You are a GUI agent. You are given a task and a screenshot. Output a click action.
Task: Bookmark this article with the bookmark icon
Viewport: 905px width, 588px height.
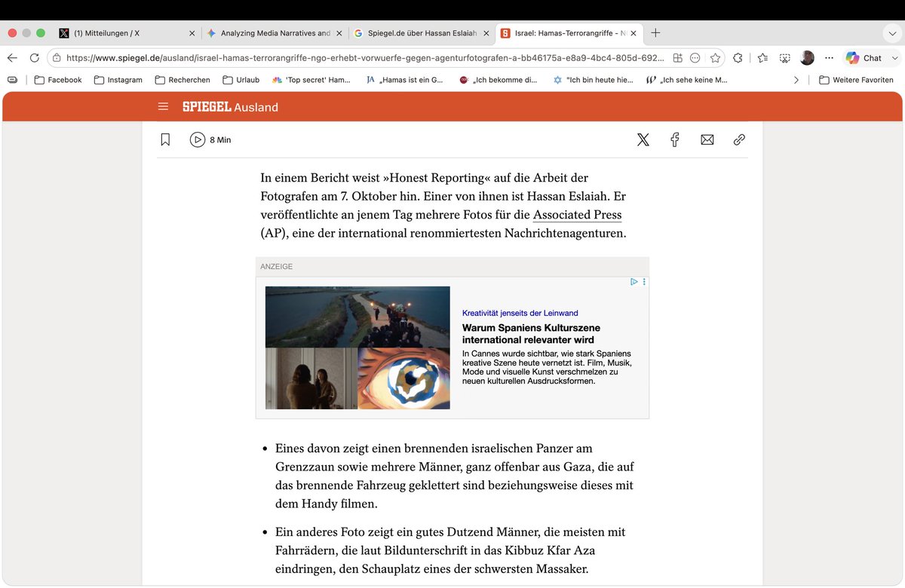point(165,139)
